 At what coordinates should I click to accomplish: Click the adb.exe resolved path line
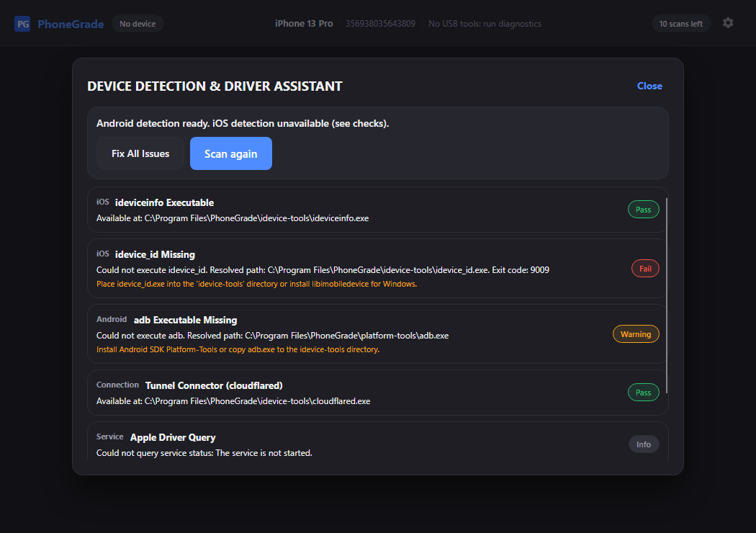[272, 336]
